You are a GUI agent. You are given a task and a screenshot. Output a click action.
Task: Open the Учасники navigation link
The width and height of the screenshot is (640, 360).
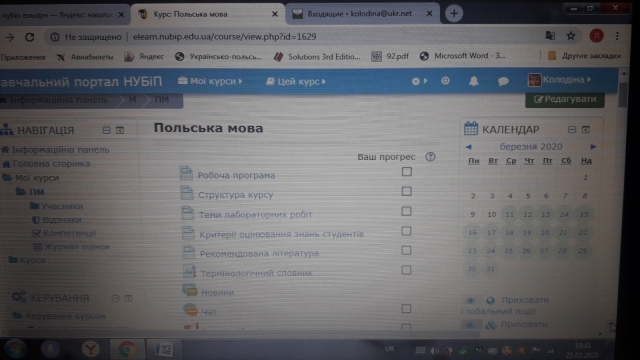(x=62, y=206)
